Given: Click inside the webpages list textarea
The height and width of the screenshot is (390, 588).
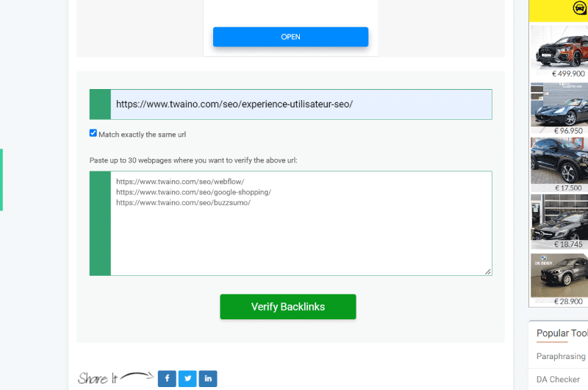Looking at the screenshot, I should click(301, 224).
